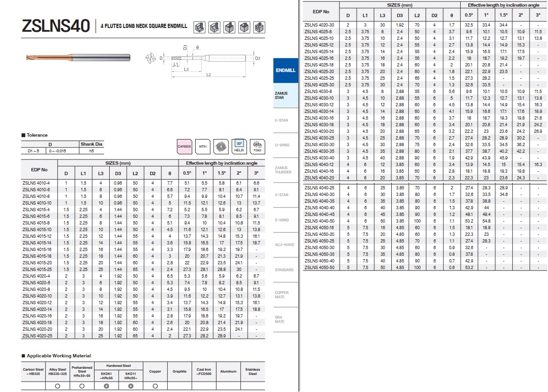Click the L2 dimension label in the drawing
The width and height of the screenshot is (548, 392).
(x=208, y=75)
